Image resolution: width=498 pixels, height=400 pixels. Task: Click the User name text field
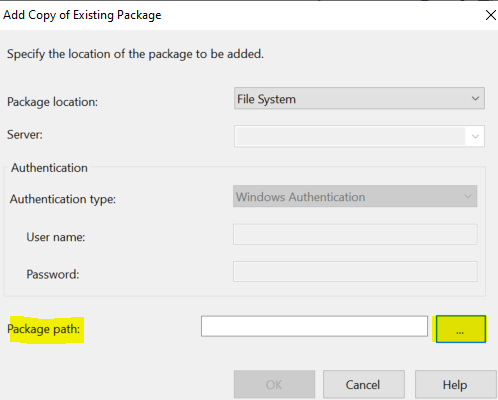[x=355, y=234]
